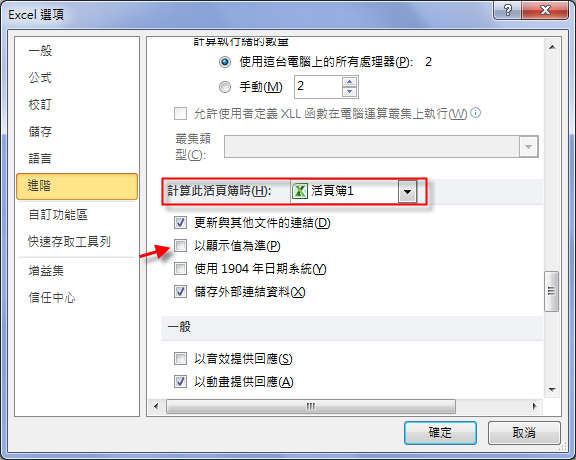Click the vertical scrollbar thumb
Screen dimensions: 576x460
pos(552,291)
